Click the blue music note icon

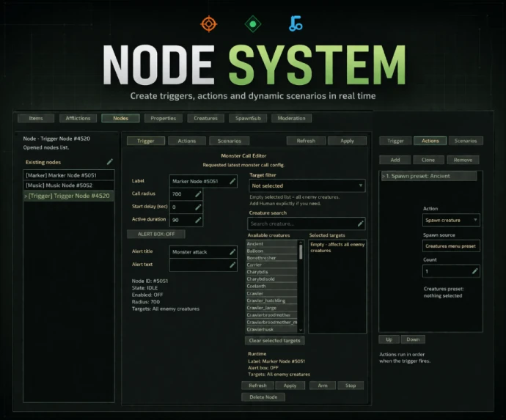296,25
